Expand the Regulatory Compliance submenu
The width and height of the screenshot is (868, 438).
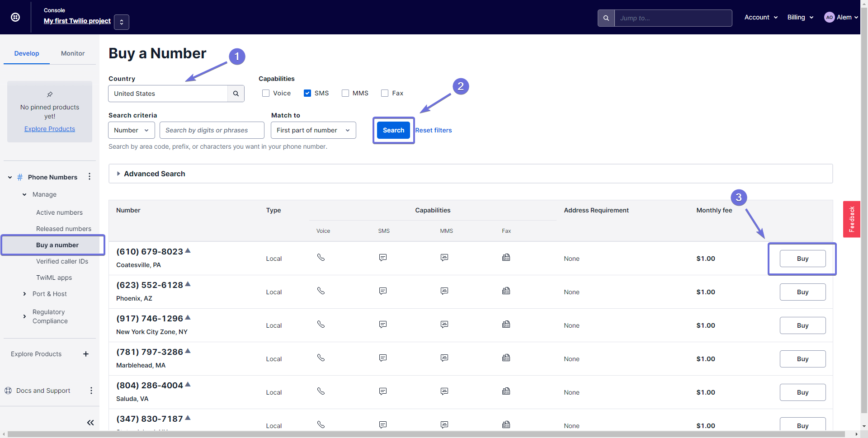pos(24,316)
